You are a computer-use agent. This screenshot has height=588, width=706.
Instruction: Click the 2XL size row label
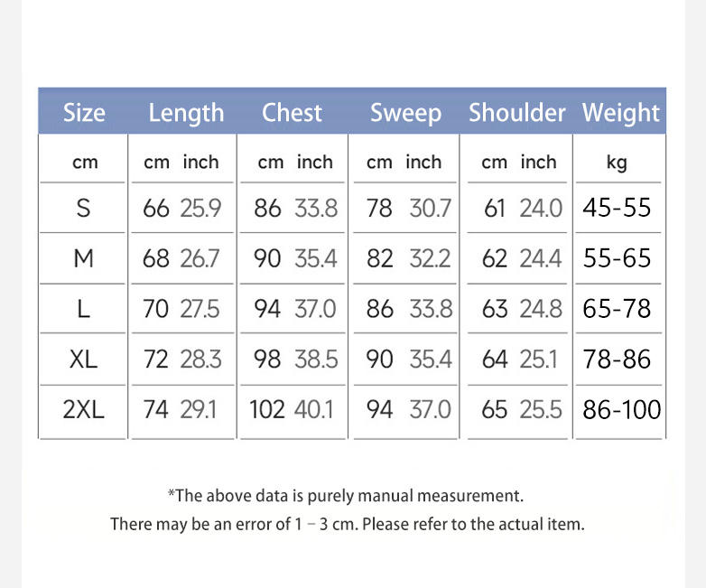(x=83, y=409)
